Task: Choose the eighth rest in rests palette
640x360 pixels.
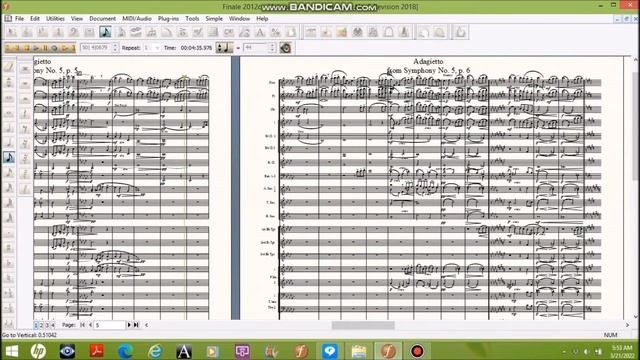Action: click(25, 129)
